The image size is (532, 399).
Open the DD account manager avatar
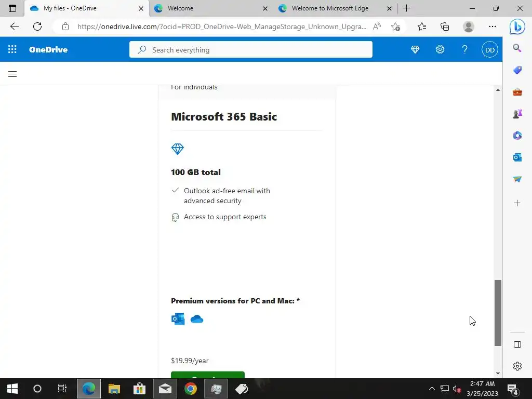pos(489,50)
